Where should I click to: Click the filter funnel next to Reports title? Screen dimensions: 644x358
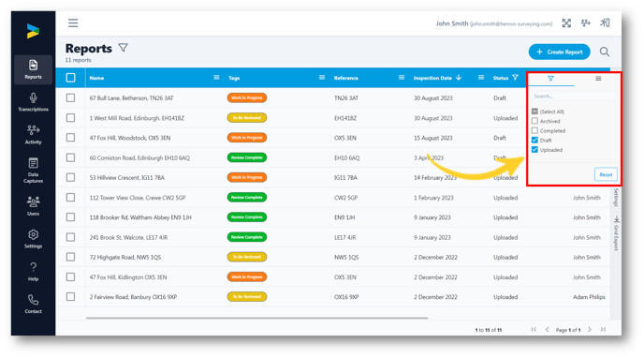124,48
